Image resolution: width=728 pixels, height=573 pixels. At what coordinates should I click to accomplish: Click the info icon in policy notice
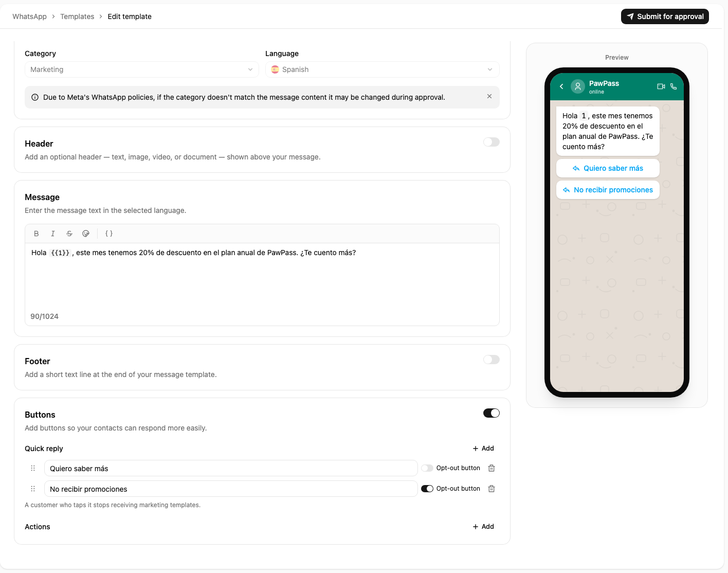click(35, 97)
